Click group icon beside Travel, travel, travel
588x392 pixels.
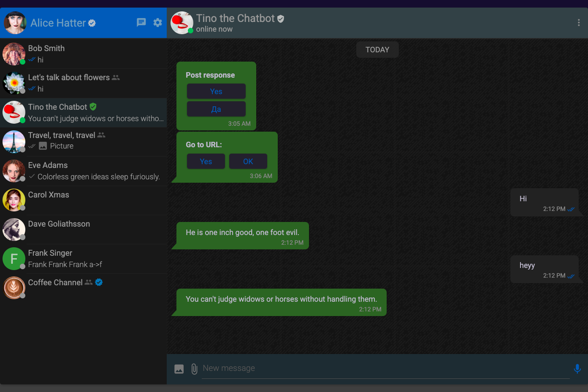pos(101,135)
